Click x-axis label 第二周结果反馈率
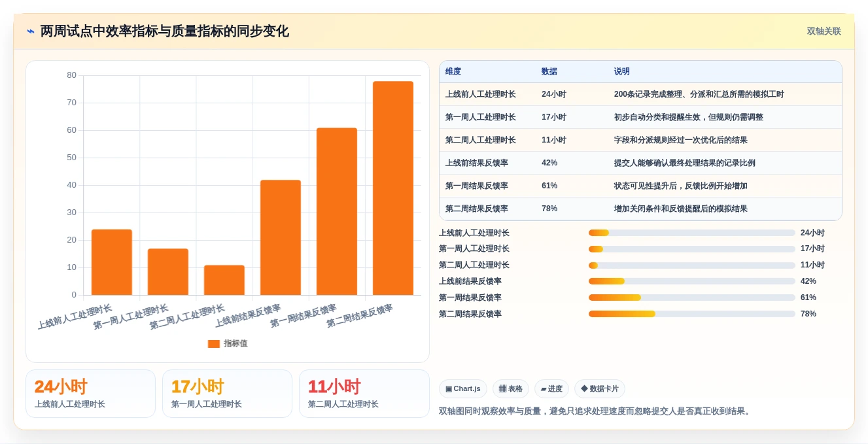Image resolution: width=868 pixels, height=444 pixels. (x=360, y=316)
